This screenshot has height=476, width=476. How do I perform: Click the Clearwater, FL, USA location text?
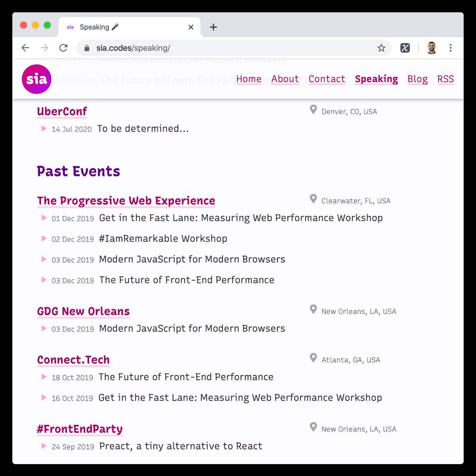(356, 201)
